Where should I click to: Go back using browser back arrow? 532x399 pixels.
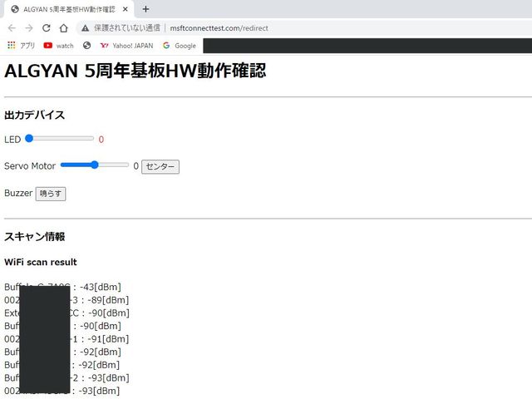coord(12,27)
